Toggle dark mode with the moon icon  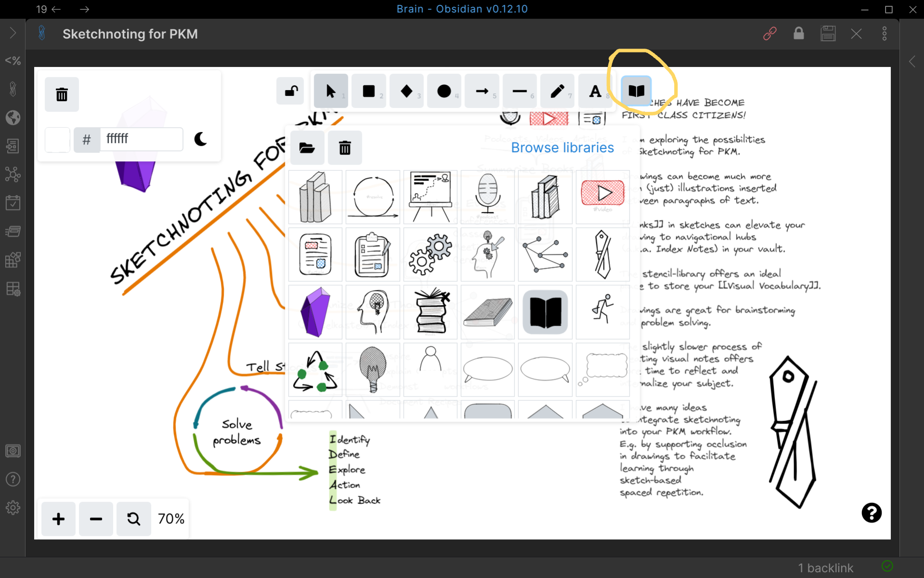tap(201, 140)
